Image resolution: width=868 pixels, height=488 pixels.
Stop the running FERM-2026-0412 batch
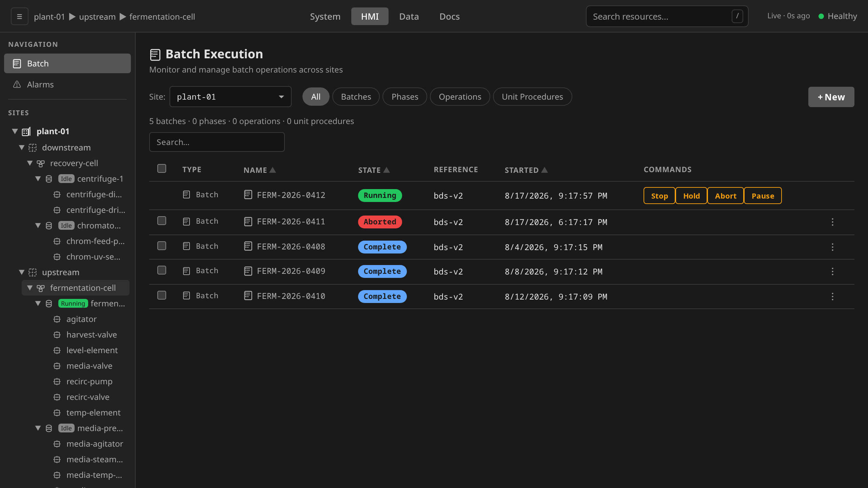click(659, 196)
